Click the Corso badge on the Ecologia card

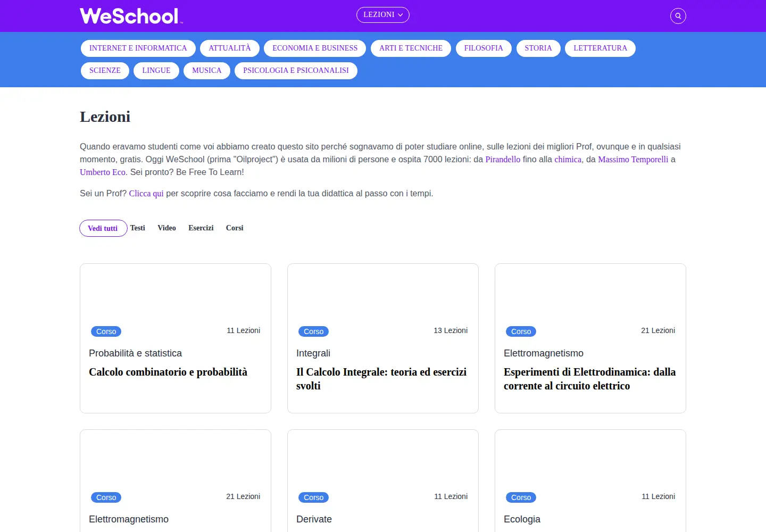pos(521,497)
